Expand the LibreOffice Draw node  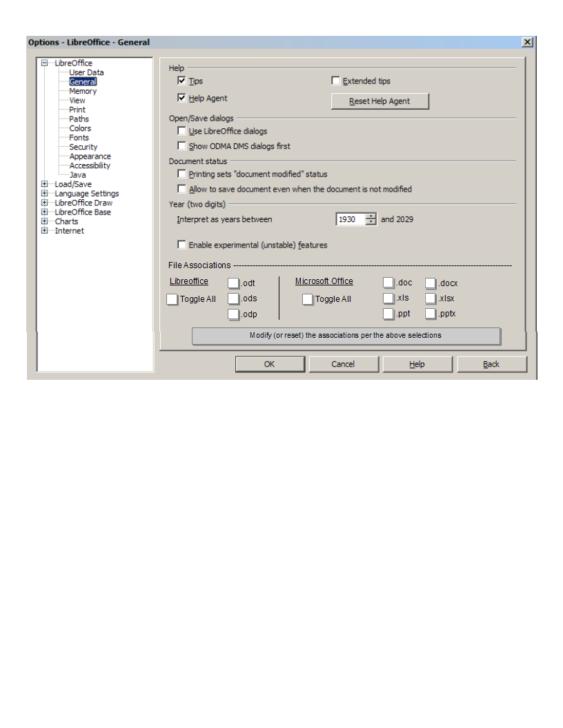pos(45,203)
